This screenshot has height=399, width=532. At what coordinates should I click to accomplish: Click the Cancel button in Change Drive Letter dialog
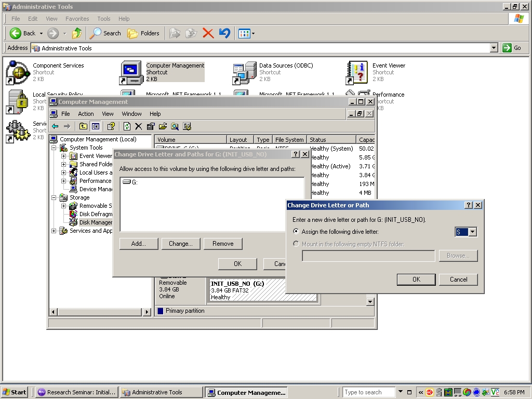coord(458,280)
